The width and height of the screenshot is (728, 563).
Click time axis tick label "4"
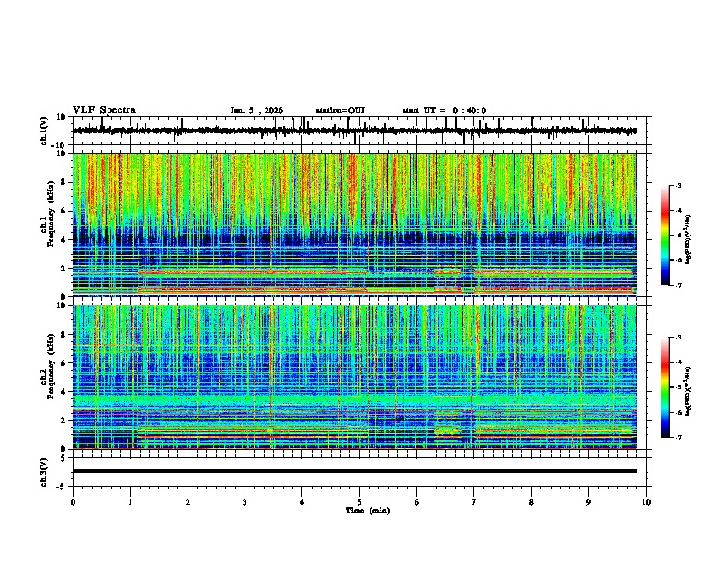pyautogui.click(x=302, y=502)
